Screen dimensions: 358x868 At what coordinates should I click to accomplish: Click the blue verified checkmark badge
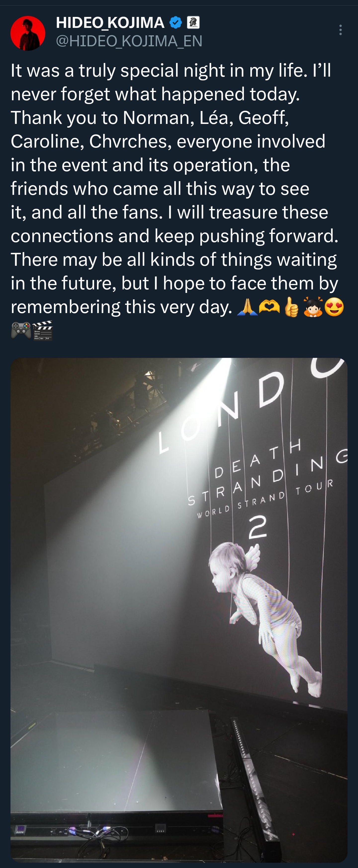point(175,23)
